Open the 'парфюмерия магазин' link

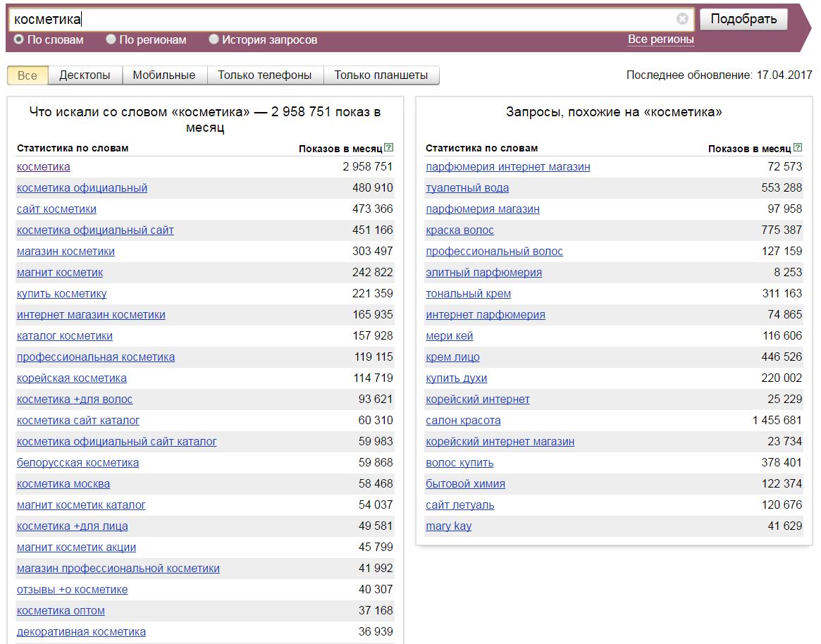pyautogui.click(x=483, y=209)
